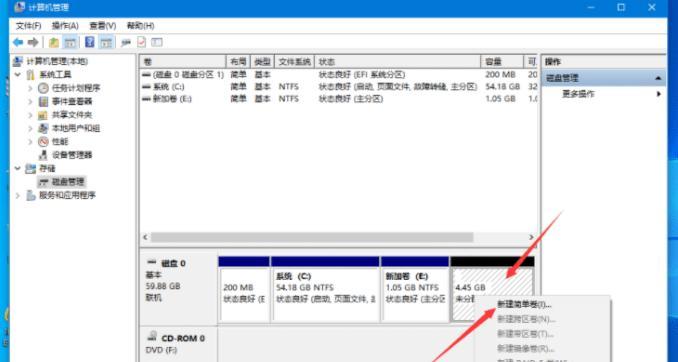Click 更多操作 in the actions pane
Image resolution: width=678 pixels, height=362 pixels.
578,94
